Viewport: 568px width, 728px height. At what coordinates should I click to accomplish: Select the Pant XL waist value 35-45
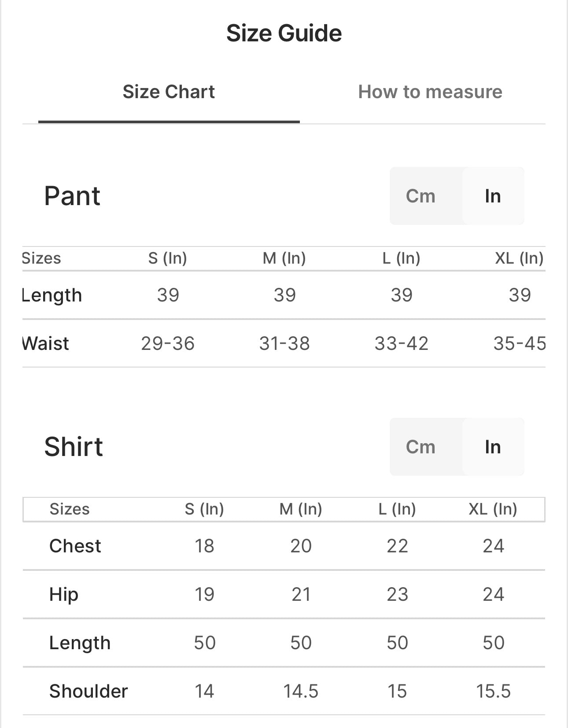(x=519, y=343)
